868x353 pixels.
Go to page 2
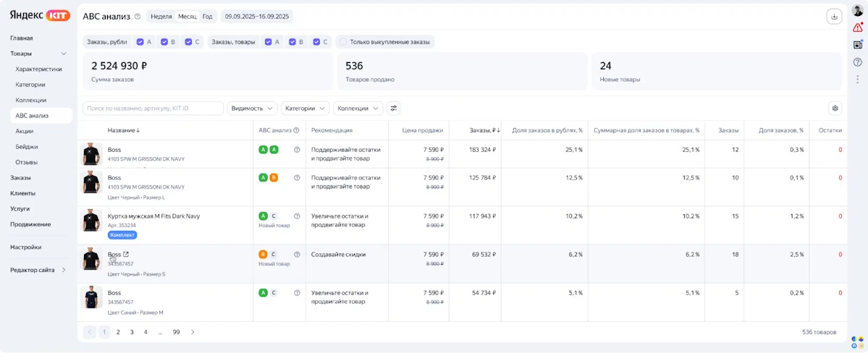(x=118, y=332)
